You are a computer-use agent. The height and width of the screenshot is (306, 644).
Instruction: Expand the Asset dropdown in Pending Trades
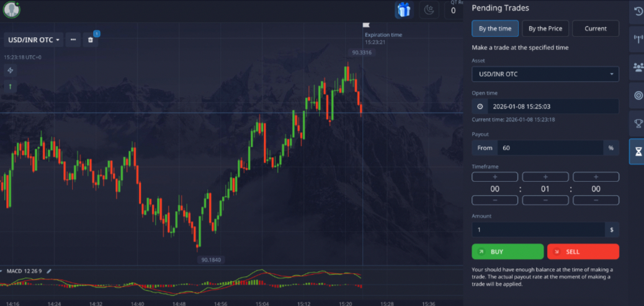(545, 74)
